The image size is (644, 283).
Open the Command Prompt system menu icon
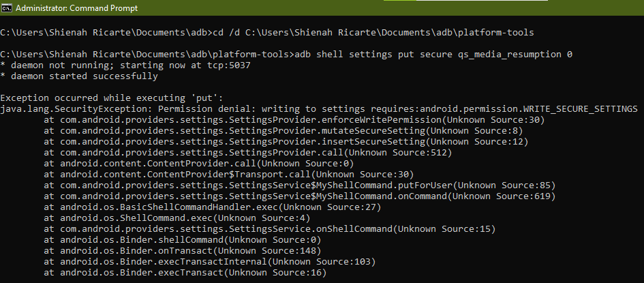6,9
